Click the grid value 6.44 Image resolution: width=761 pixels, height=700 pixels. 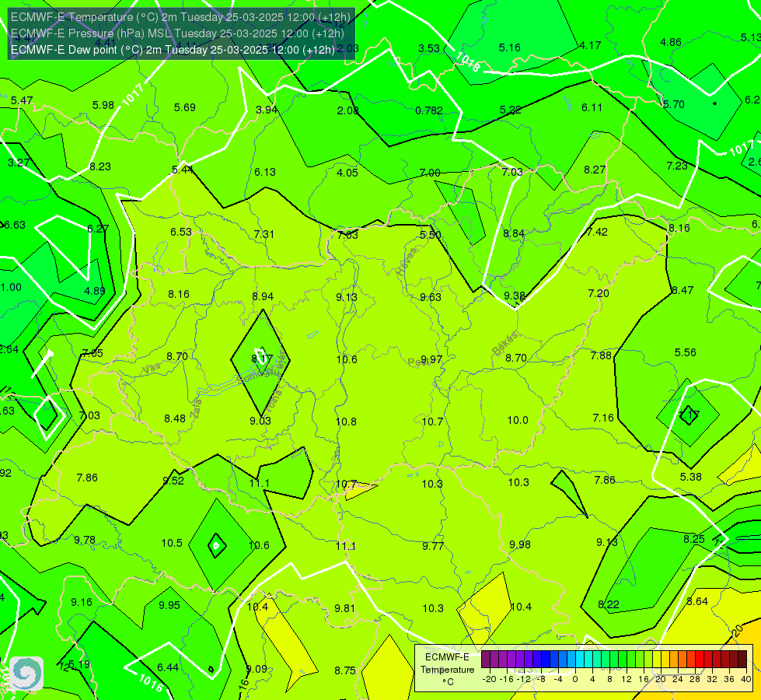[x=168, y=667]
